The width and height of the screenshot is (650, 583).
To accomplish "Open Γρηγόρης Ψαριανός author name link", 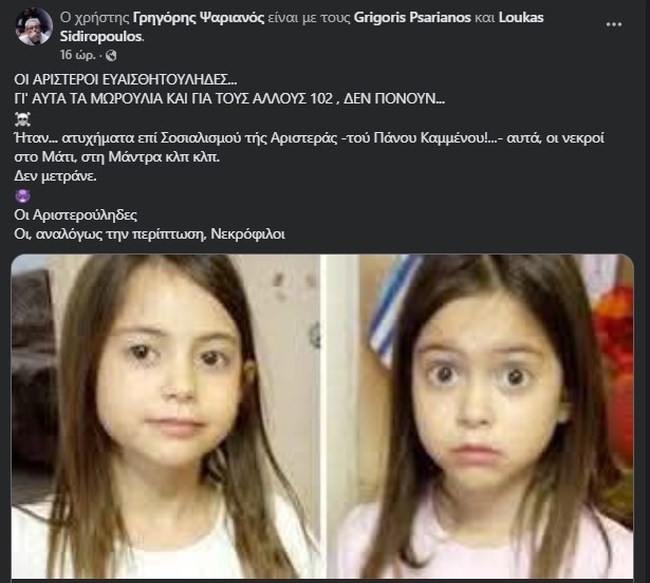I will click(x=199, y=18).
